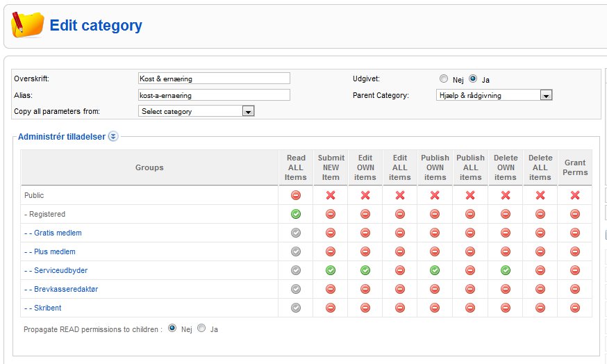Focus the Alias input field
Image resolution: width=607 pixels, height=364 pixels.
(214, 95)
